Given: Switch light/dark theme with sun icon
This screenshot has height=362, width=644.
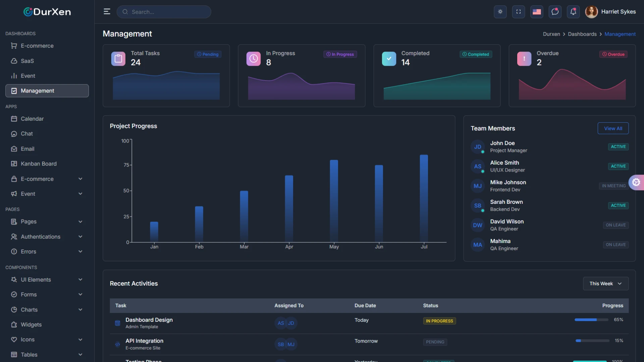Looking at the screenshot, I should [x=500, y=12].
